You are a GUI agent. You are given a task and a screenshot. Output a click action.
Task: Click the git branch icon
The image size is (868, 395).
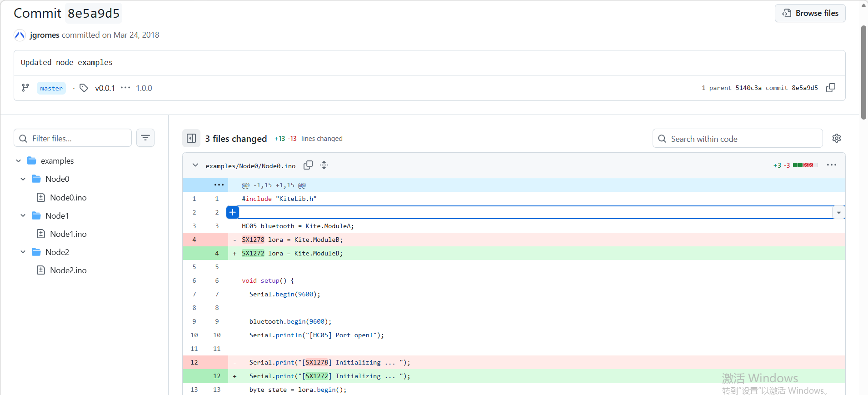click(x=25, y=88)
